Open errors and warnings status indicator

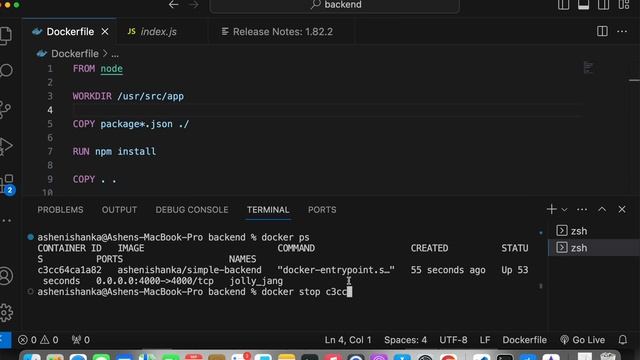pyautogui.click(x=38, y=340)
